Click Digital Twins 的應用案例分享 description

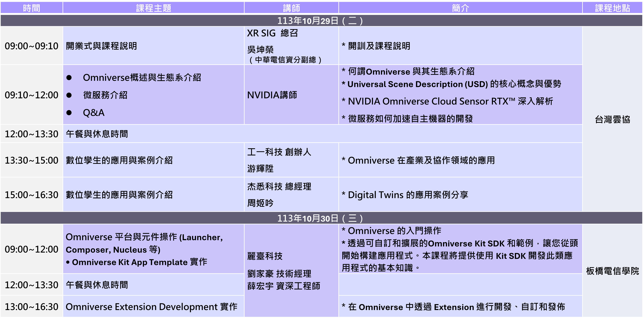point(408,195)
